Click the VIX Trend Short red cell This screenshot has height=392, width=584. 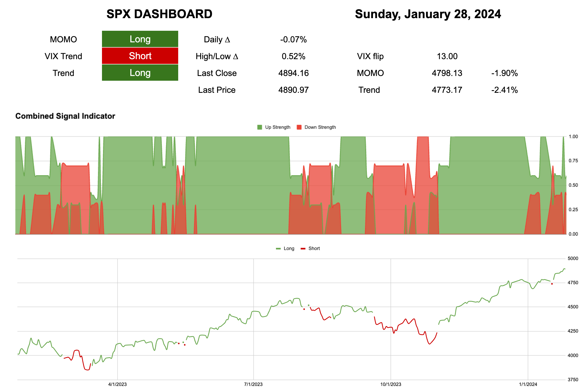pos(140,56)
